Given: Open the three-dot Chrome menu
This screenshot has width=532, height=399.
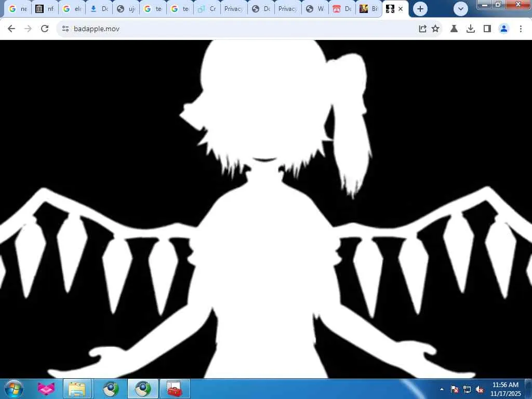Looking at the screenshot, I should 521,29.
